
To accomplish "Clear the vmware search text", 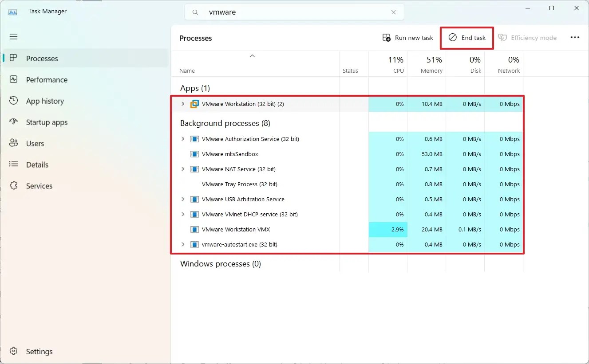I will click(393, 12).
